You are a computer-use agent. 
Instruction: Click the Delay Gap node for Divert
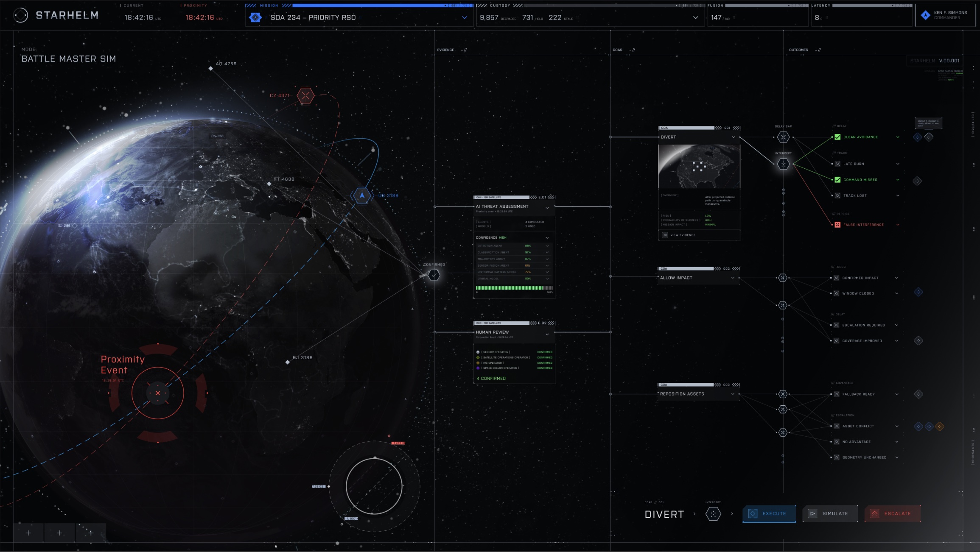[783, 137]
